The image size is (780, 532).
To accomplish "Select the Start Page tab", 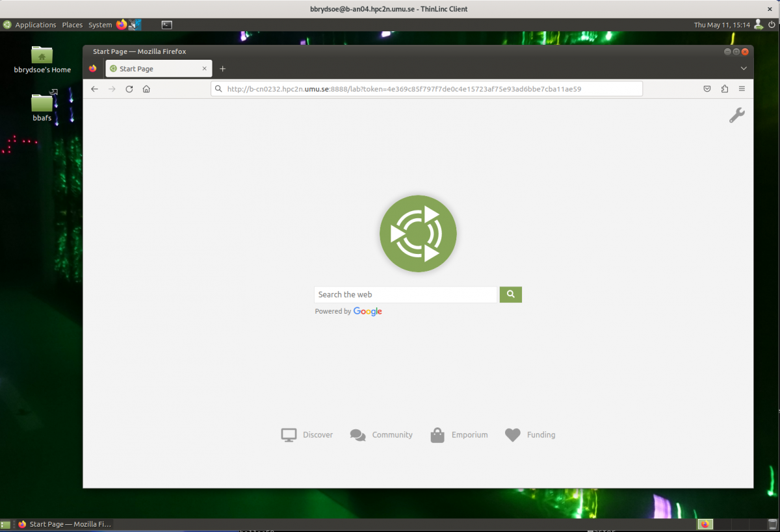I will (x=159, y=69).
